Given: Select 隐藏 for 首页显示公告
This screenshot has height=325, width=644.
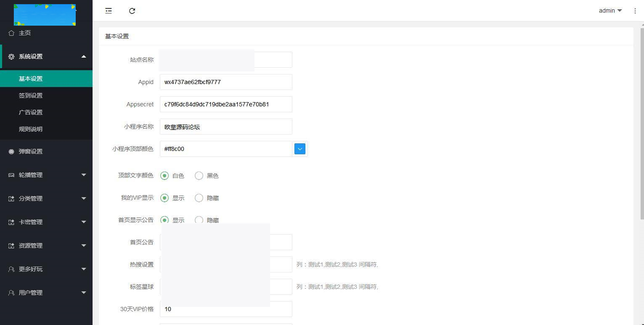Looking at the screenshot, I should (199, 220).
